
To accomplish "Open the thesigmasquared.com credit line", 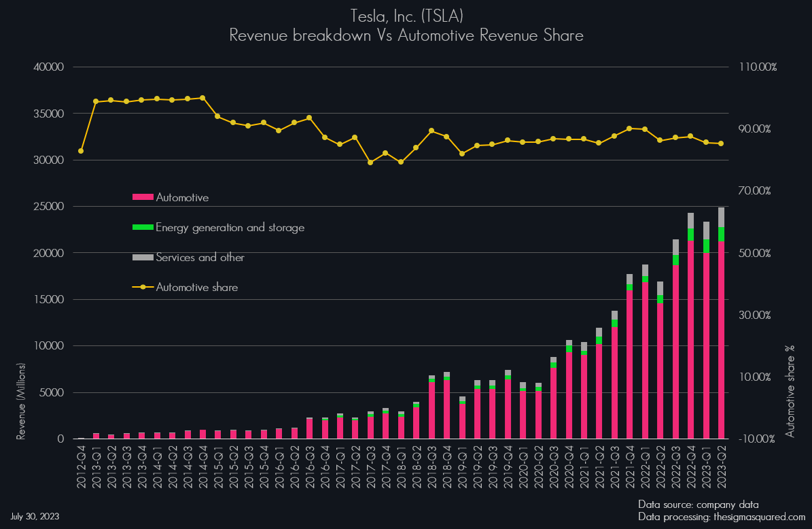I will tap(722, 517).
